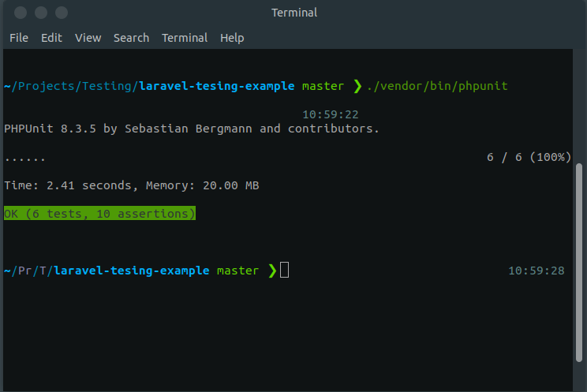Click the green-highlighted OK test result line
Screen dimensions: 587x392
(99, 214)
